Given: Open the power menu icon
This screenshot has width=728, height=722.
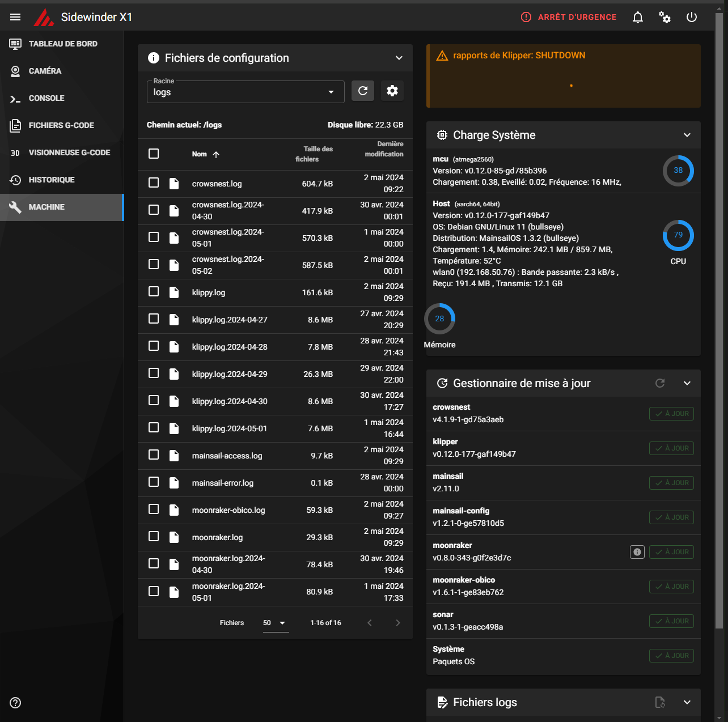Looking at the screenshot, I should click(x=692, y=17).
